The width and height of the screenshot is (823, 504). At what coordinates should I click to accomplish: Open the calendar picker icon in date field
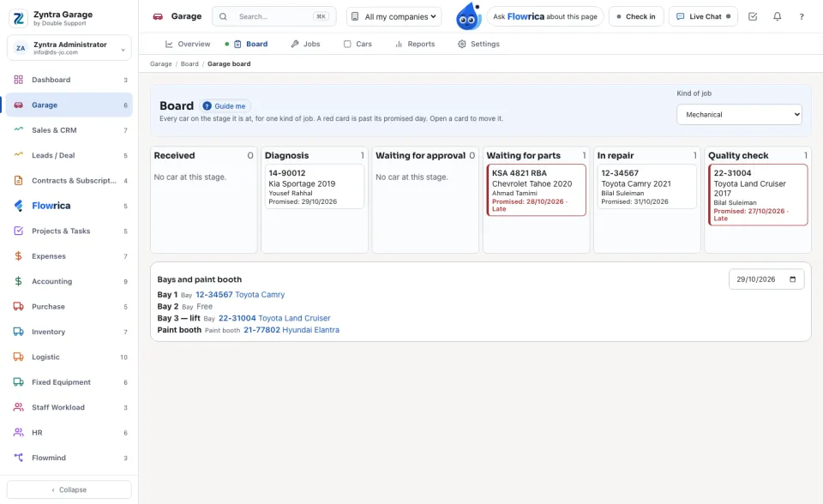tap(792, 279)
